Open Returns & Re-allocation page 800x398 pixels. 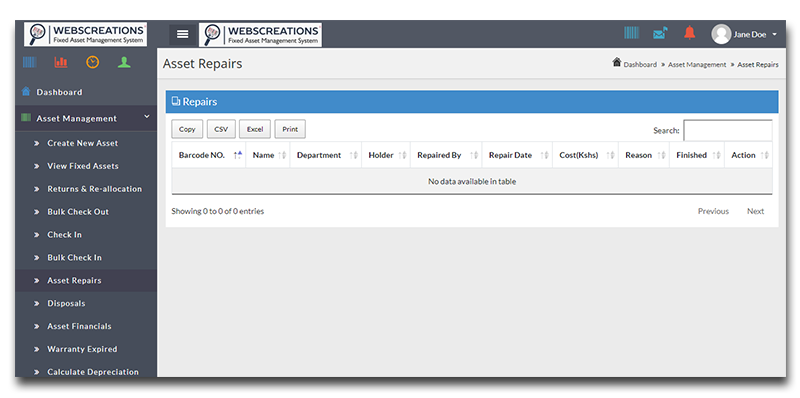coord(94,189)
